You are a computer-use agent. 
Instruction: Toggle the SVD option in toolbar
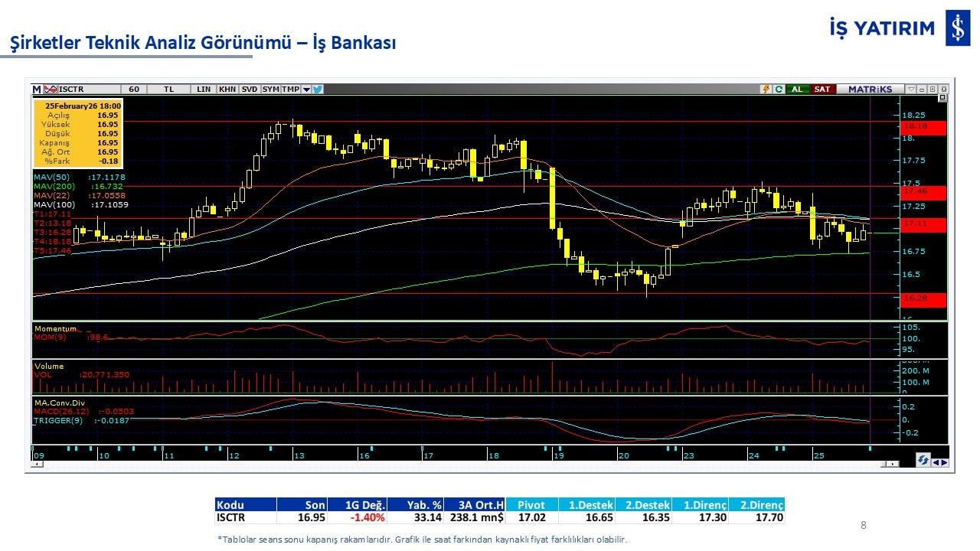[250, 90]
